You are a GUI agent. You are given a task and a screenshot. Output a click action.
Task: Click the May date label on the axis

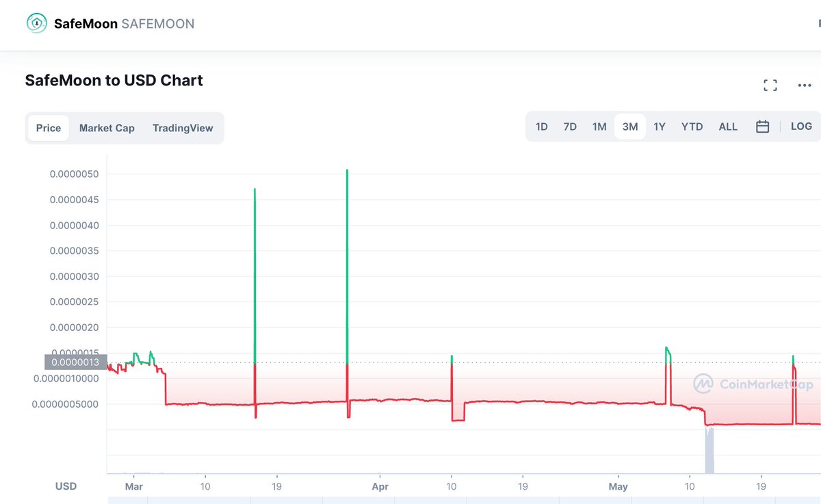click(x=618, y=487)
